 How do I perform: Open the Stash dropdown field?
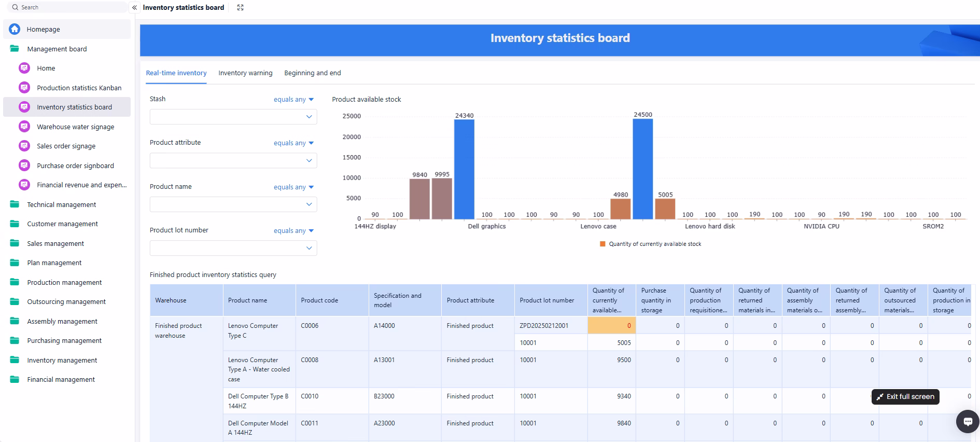233,117
